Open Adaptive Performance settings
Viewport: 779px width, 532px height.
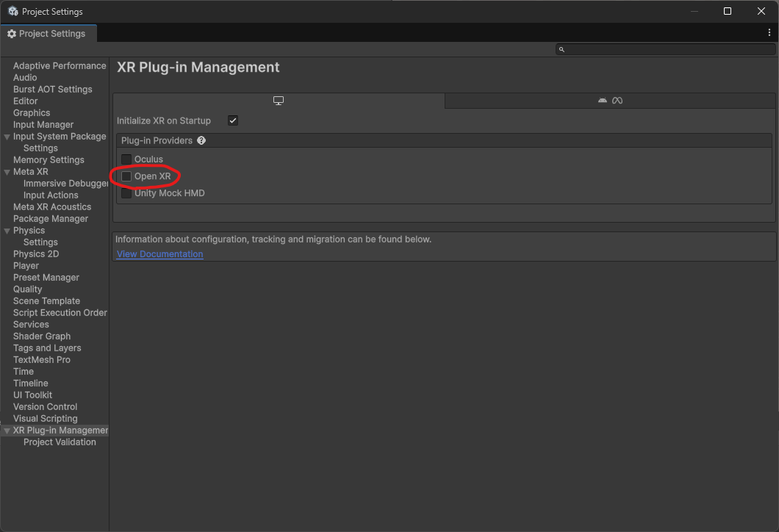pos(60,65)
